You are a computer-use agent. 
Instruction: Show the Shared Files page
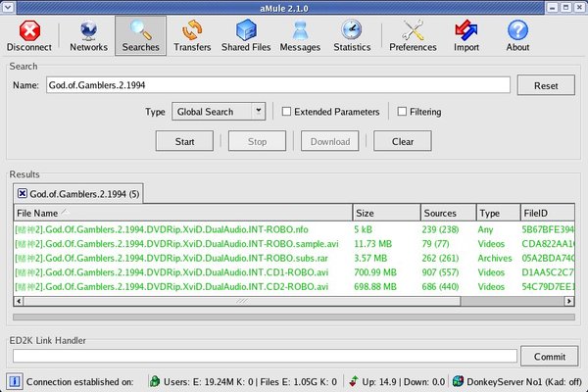tap(246, 36)
